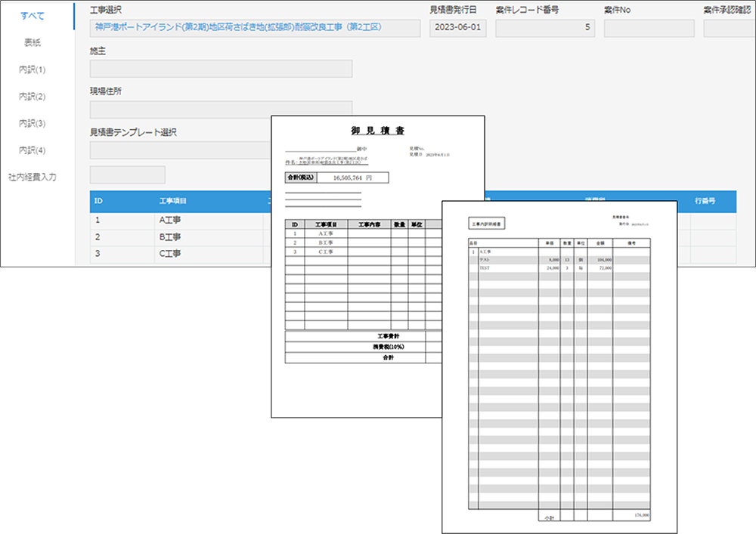The image size is (756, 534).
Task: Show the 内訳(4) tab
Action: pyautogui.click(x=32, y=150)
